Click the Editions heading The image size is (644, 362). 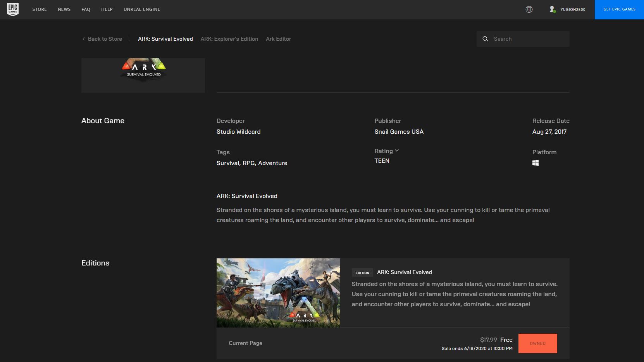click(x=95, y=263)
